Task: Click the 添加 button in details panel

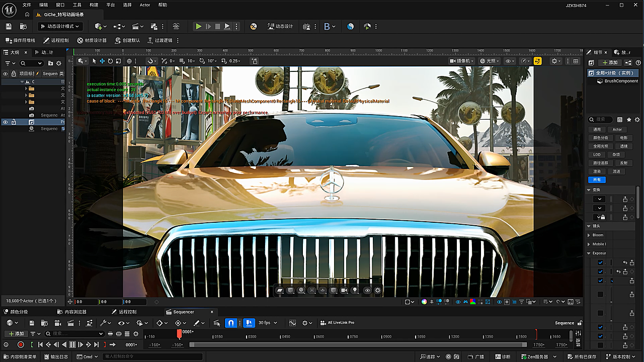Action: coord(609,62)
